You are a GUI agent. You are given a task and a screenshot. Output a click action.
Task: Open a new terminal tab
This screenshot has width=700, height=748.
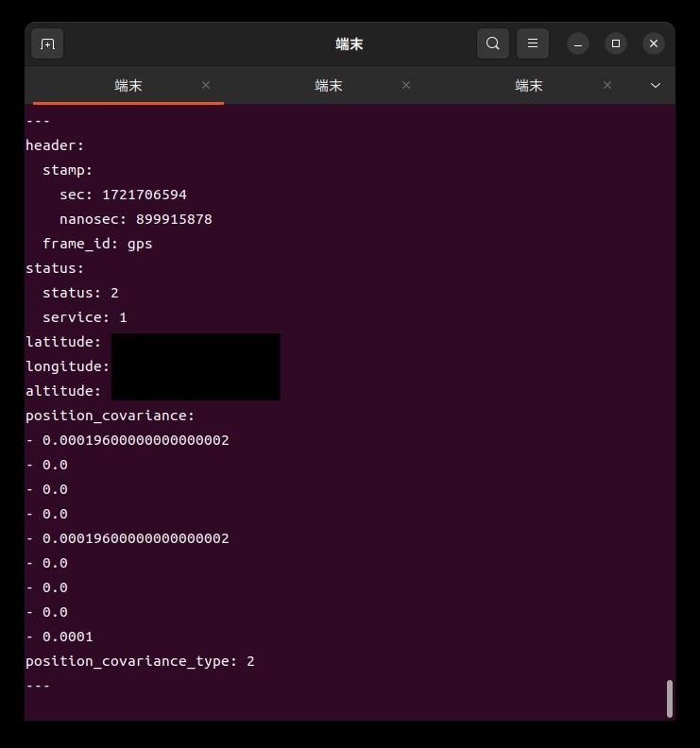tap(47, 43)
